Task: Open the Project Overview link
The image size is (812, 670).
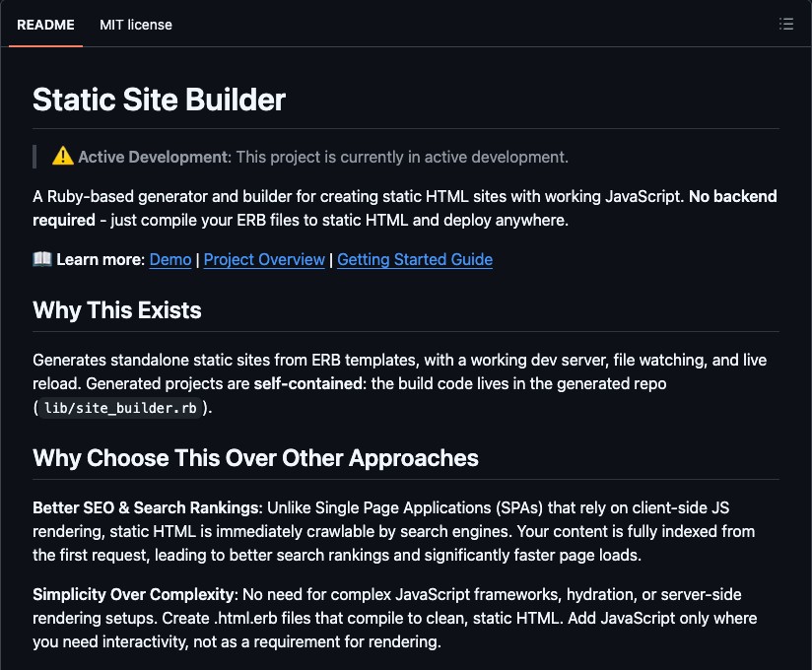Action: (x=264, y=259)
